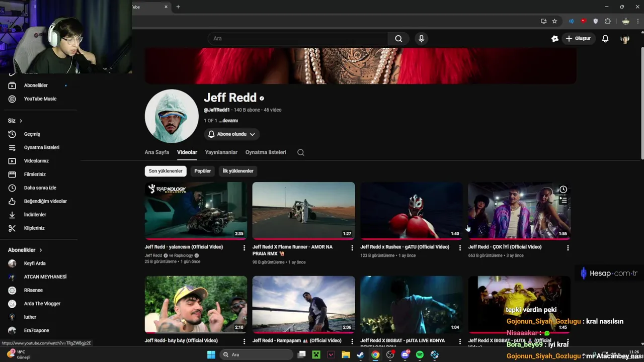Add ÇOK İYİ video to watch later
This screenshot has height=362, width=644.
tap(563, 190)
